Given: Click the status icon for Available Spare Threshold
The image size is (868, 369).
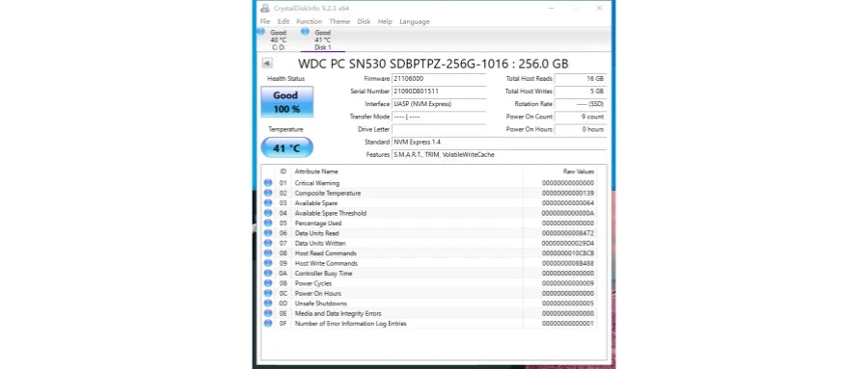Looking at the screenshot, I should pos(268,212).
